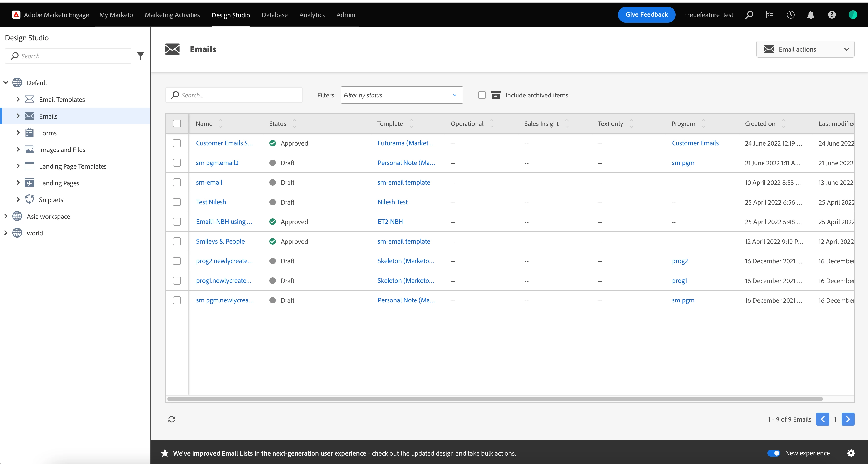Click the global search magnifier icon

tap(749, 15)
